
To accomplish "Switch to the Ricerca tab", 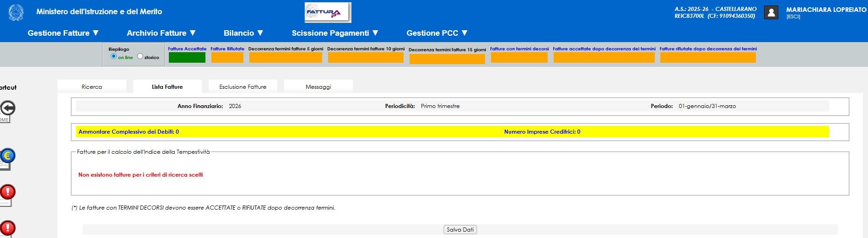I will click(92, 87).
